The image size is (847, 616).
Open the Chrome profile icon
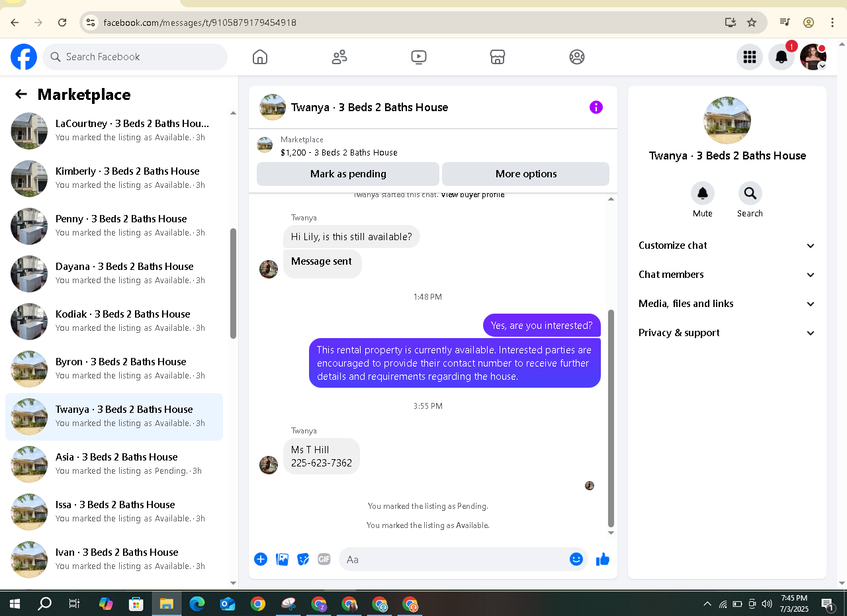pyautogui.click(x=809, y=22)
